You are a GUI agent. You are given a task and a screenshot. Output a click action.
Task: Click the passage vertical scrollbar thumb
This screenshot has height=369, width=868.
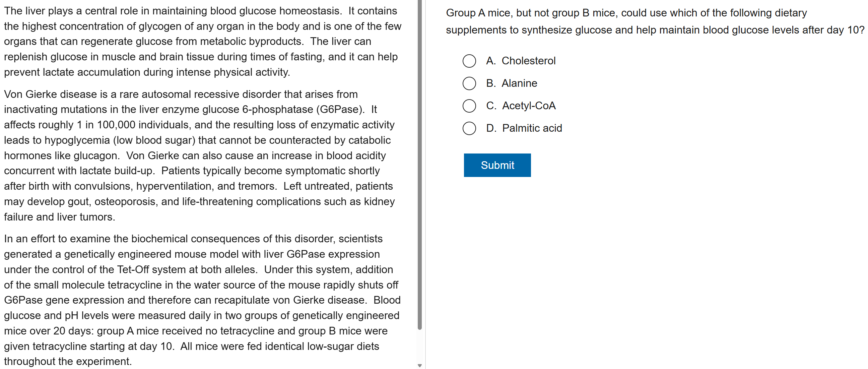tap(419, 169)
